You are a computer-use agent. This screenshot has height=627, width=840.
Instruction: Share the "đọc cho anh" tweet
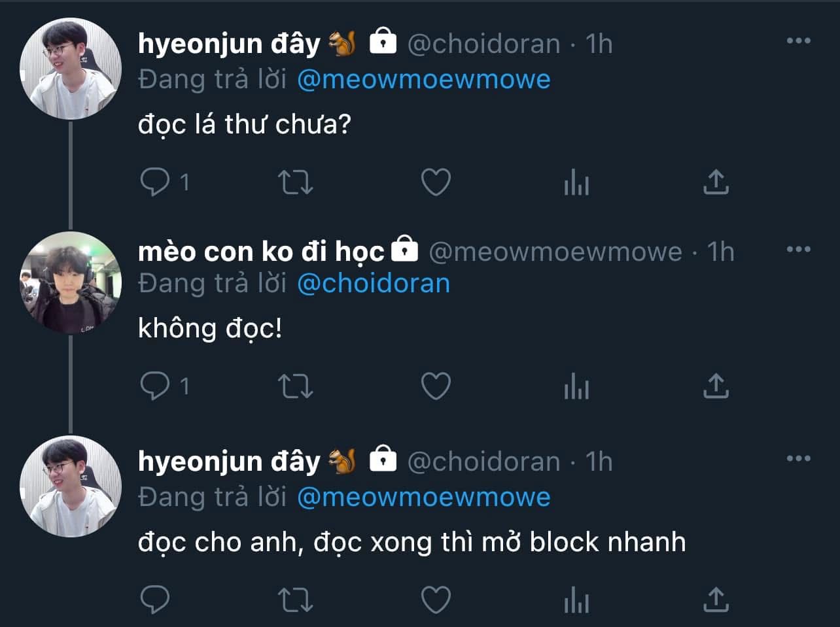click(x=715, y=600)
